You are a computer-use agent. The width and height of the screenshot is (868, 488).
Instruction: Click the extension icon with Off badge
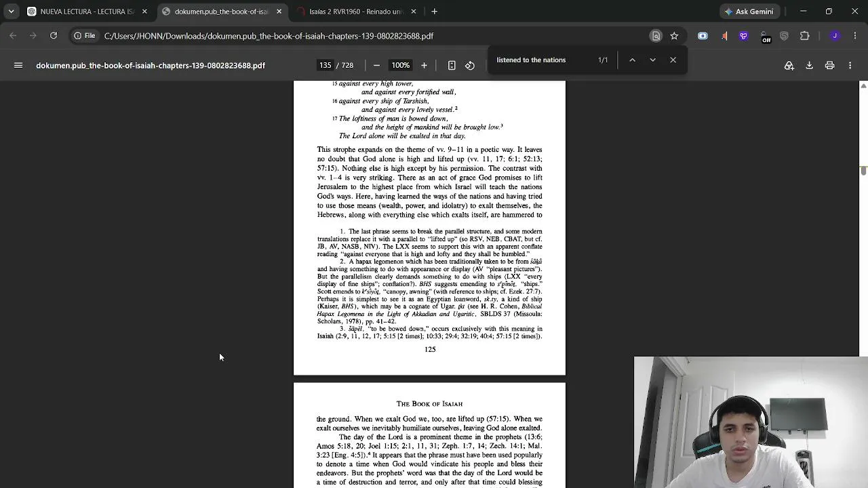tap(765, 37)
